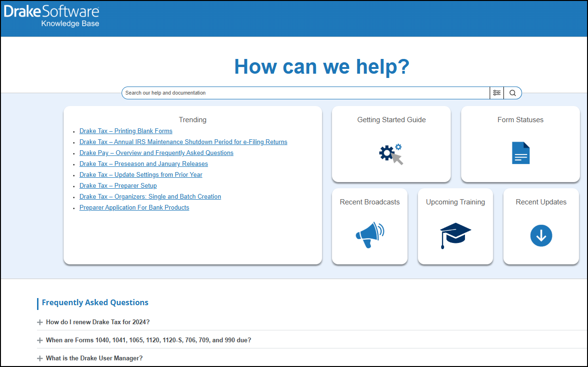
Task: Open the Recent Broadcasts megaphone icon
Action: (x=370, y=235)
